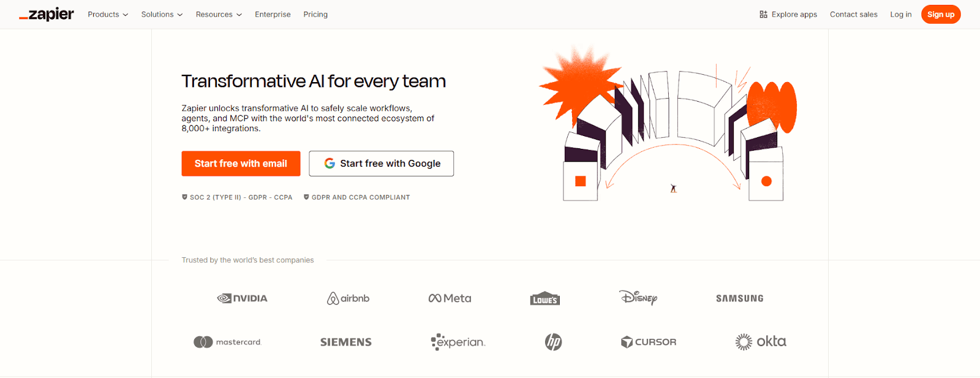Click the Airbnb logo

348,298
